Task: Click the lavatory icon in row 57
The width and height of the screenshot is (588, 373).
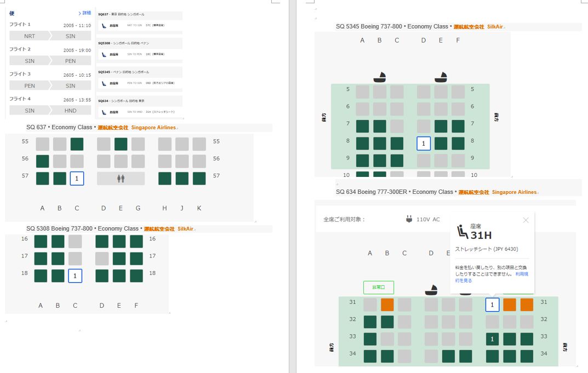Action: (121, 179)
